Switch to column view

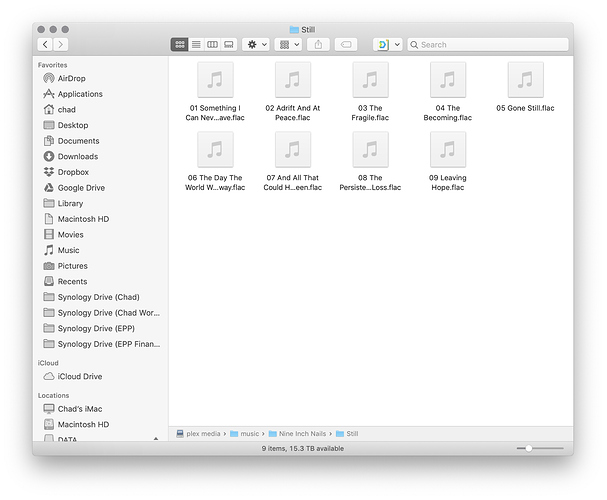(x=213, y=45)
